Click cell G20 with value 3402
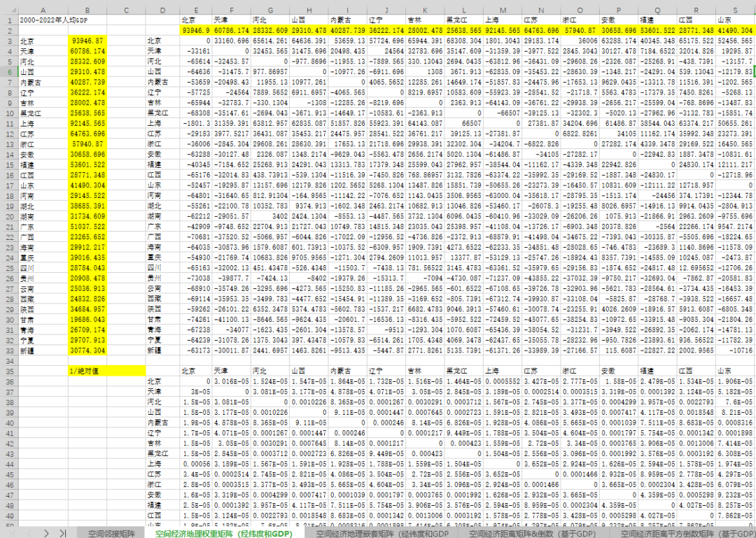756x538 pixels. click(x=270, y=216)
